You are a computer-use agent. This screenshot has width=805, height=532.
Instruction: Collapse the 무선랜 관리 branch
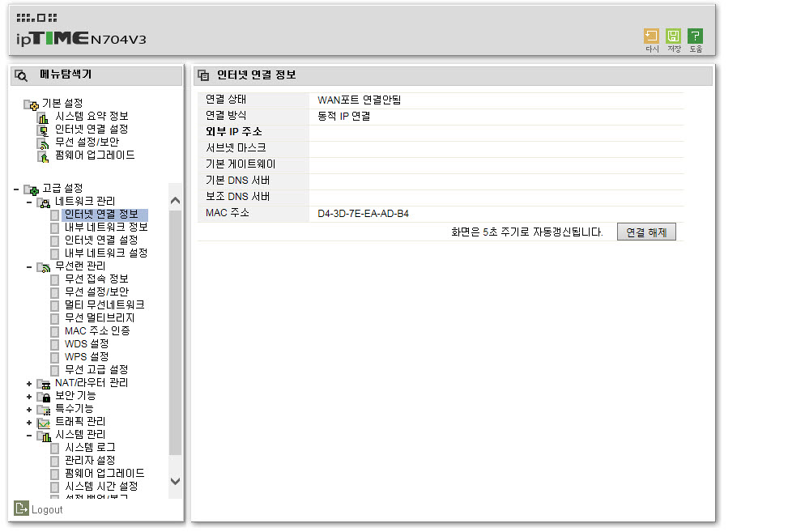(29, 267)
